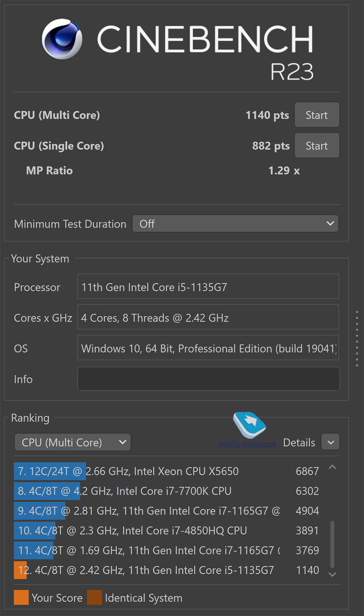
Task: Click the brown Identical System swatch
Action: click(x=95, y=598)
